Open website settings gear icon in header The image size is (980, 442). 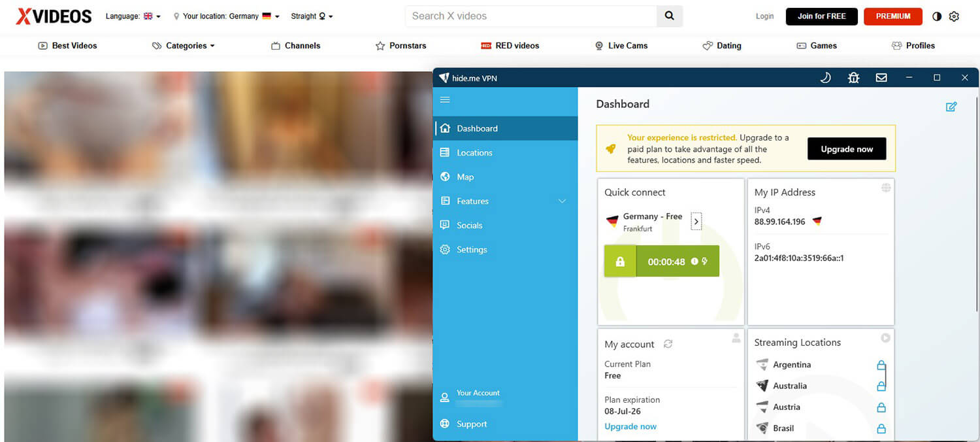(954, 16)
